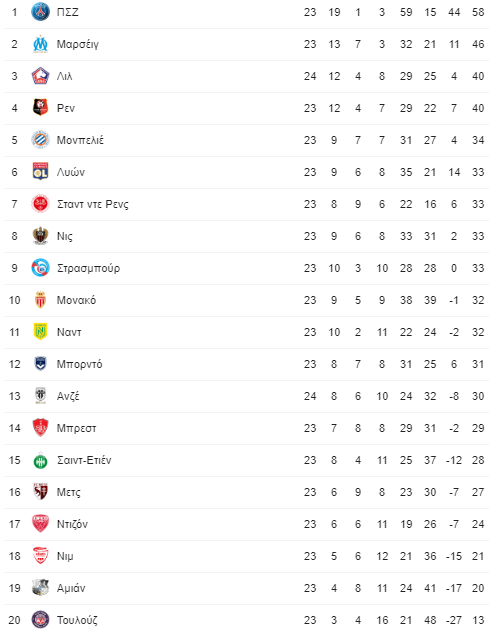Image resolution: width=489 pixels, height=635 pixels.
Task: Open the Λυών team logo
Action: pos(41,172)
